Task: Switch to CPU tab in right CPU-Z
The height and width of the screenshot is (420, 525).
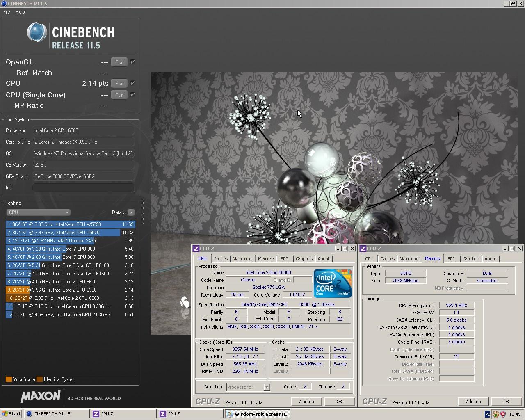Action: click(369, 259)
